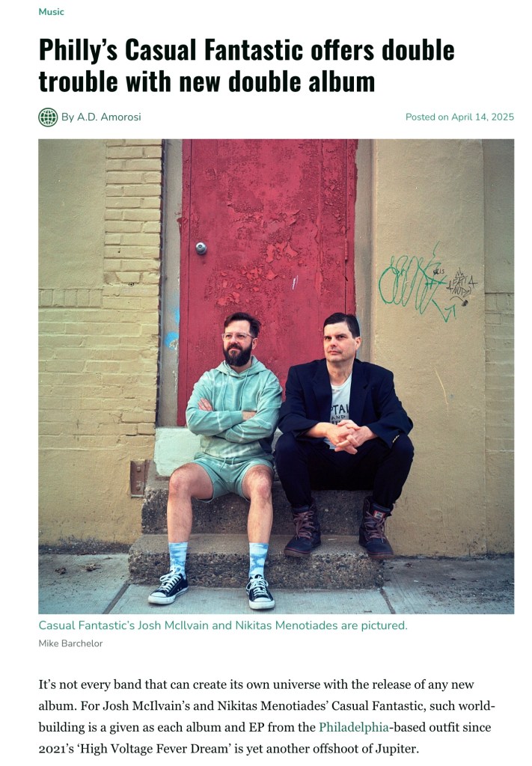
Task: Click the green photo caption text
Action: (223, 625)
